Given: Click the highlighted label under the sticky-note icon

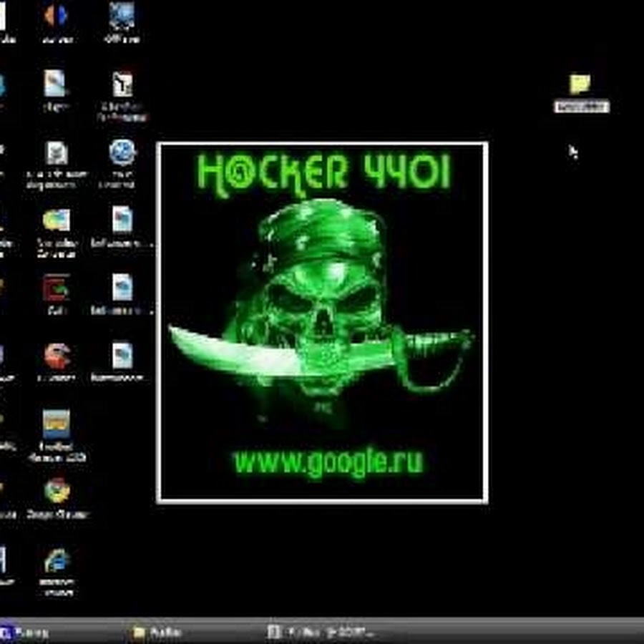Looking at the screenshot, I should tap(582, 107).
